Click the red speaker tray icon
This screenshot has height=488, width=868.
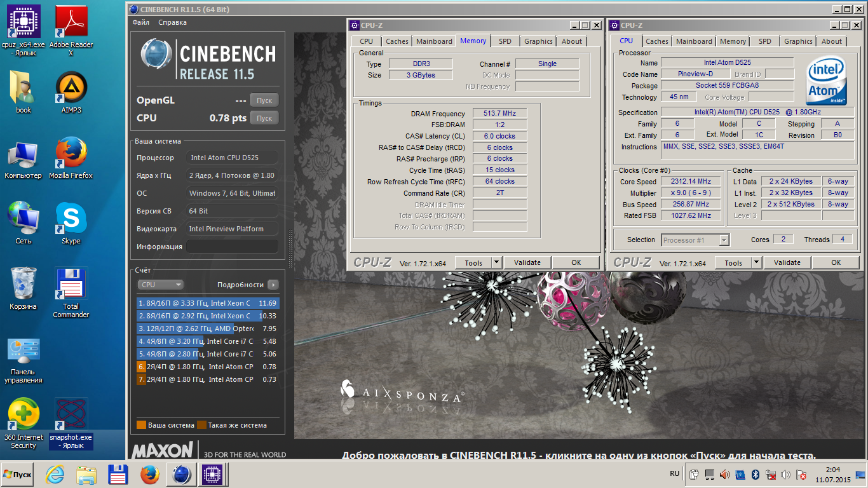[x=725, y=475]
